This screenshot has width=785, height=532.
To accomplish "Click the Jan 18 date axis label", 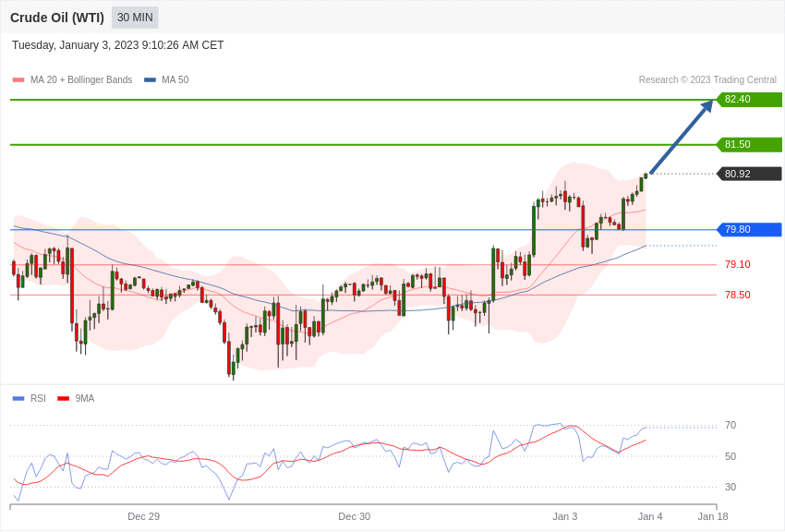I will [712, 516].
